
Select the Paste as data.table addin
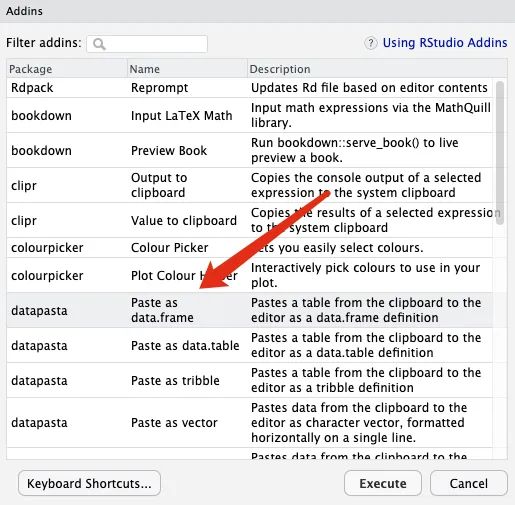coord(249,345)
